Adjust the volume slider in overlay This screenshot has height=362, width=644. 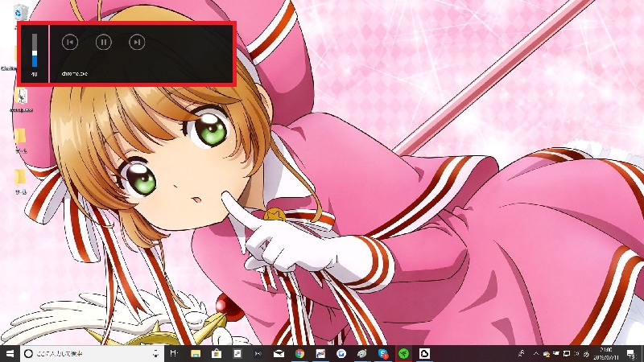coord(35,50)
